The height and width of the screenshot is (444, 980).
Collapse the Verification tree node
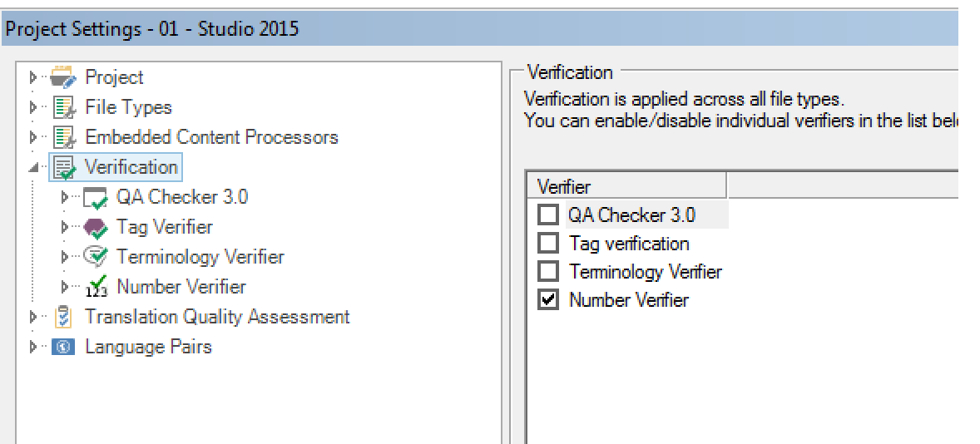[x=33, y=168]
